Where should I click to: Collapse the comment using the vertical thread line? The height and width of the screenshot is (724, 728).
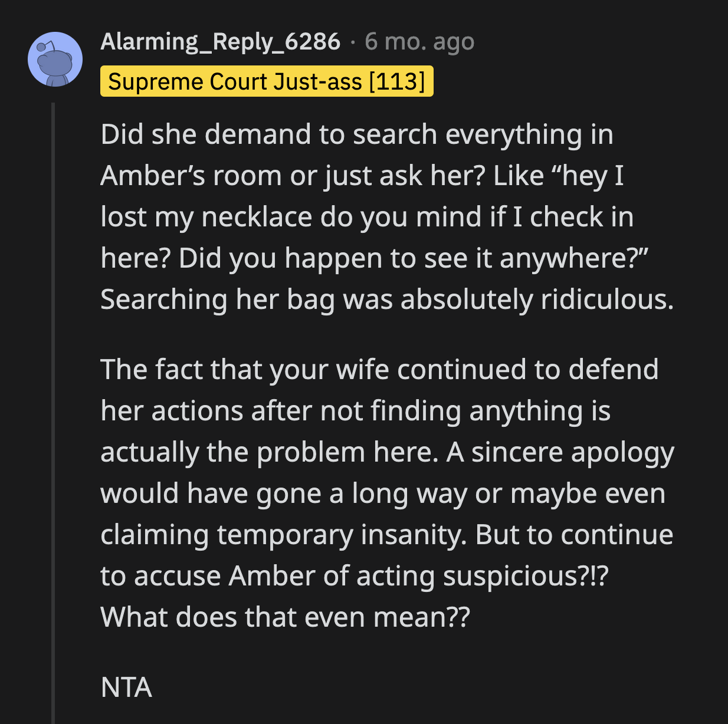(53, 413)
